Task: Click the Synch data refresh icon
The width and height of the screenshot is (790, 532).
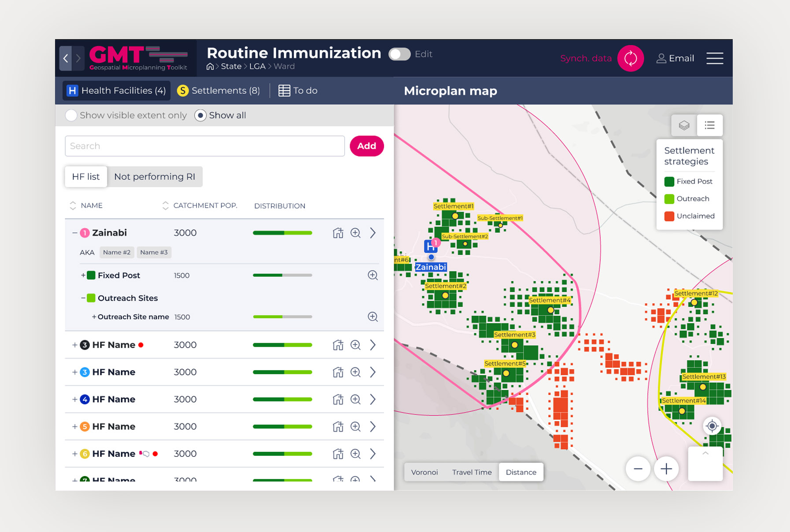Action: click(x=630, y=58)
